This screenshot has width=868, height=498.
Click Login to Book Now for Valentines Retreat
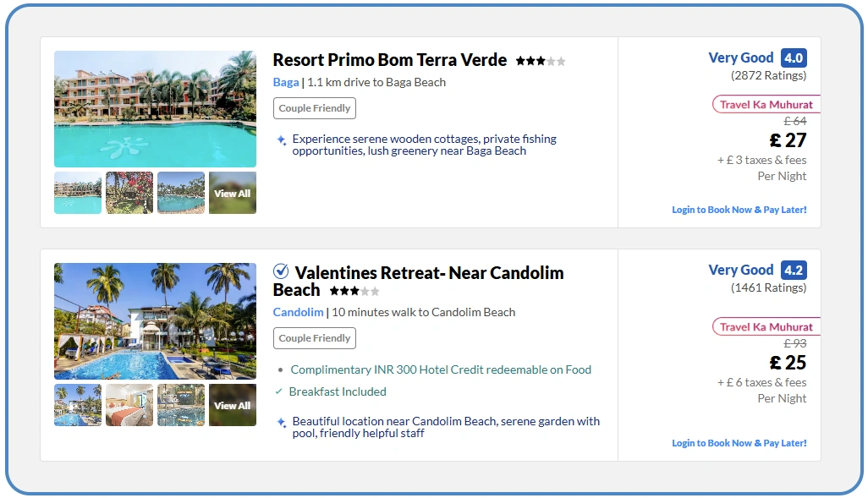coord(739,443)
